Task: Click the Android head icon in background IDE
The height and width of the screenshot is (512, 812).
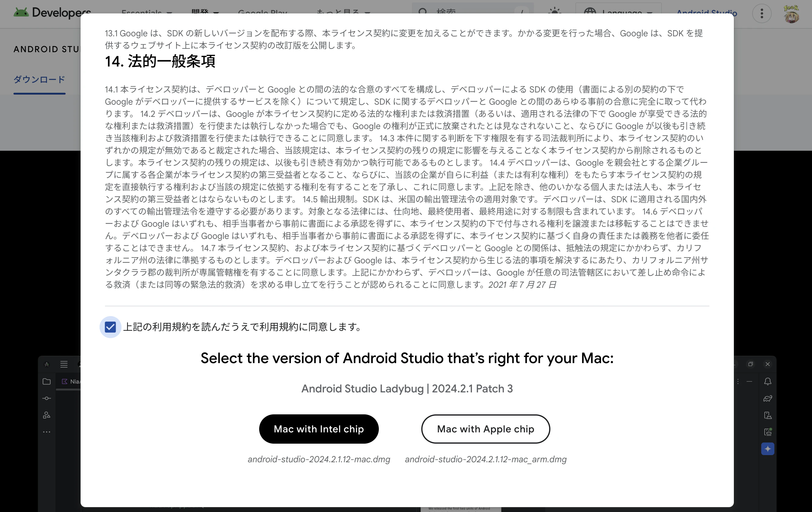Action: coord(46,364)
